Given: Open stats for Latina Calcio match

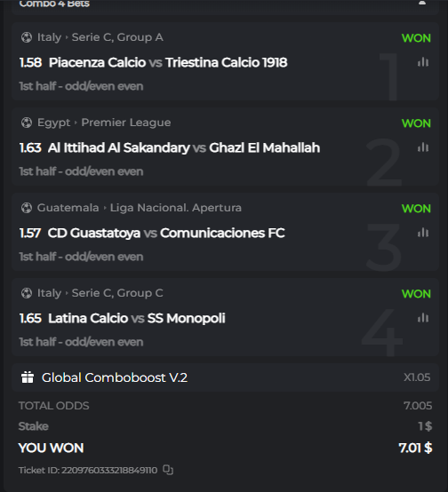Looking at the screenshot, I should [x=423, y=318].
